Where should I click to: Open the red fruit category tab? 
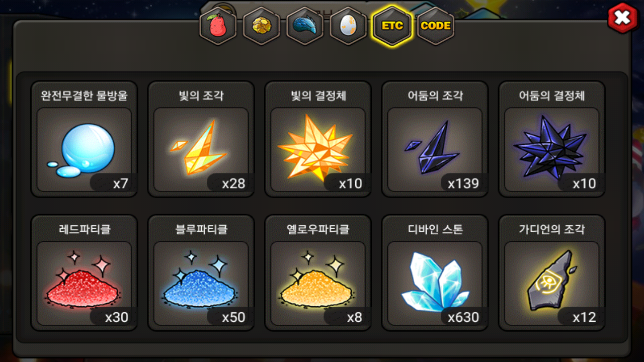tap(218, 26)
